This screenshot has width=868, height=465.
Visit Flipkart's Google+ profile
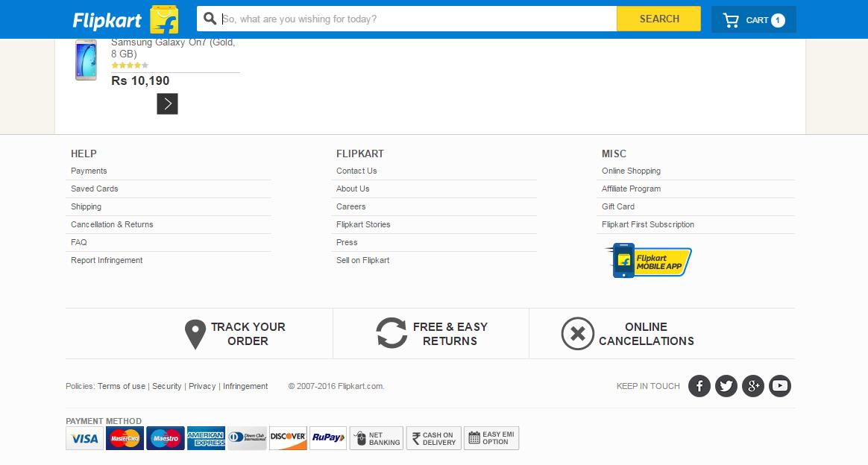[x=752, y=386]
